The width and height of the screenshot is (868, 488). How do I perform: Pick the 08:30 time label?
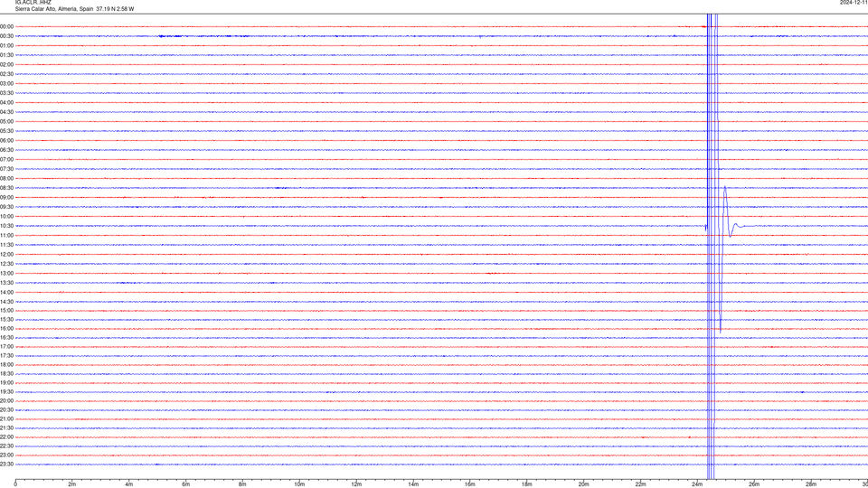tap(6, 188)
